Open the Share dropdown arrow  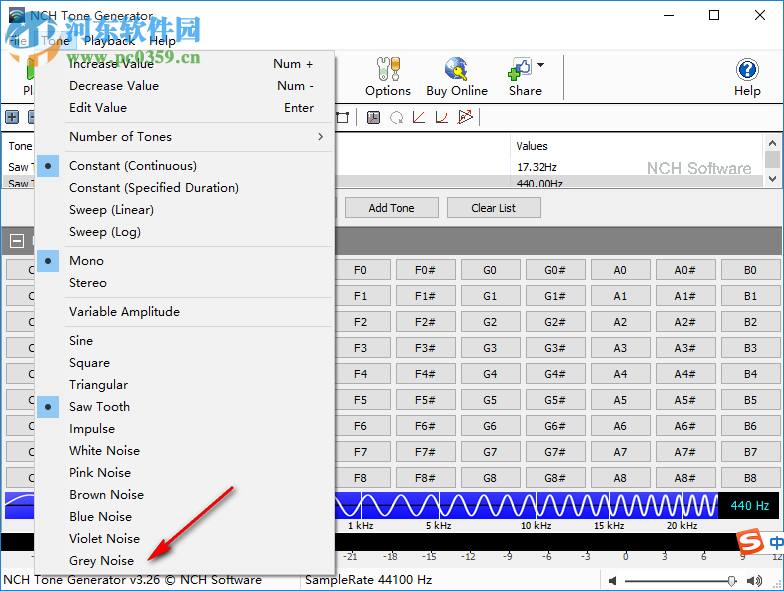coord(541,66)
